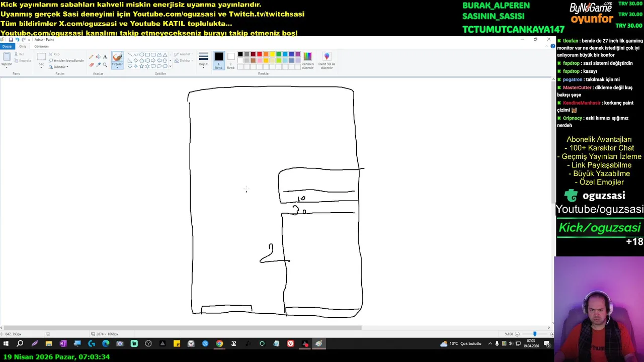
Task: Open Paint 3D ile düzenle
Action: tap(327, 60)
